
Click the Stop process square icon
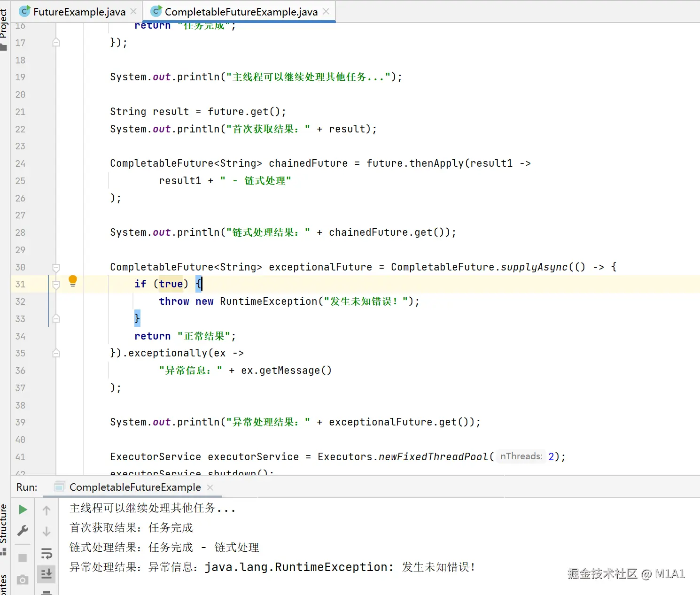[x=23, y=558]
